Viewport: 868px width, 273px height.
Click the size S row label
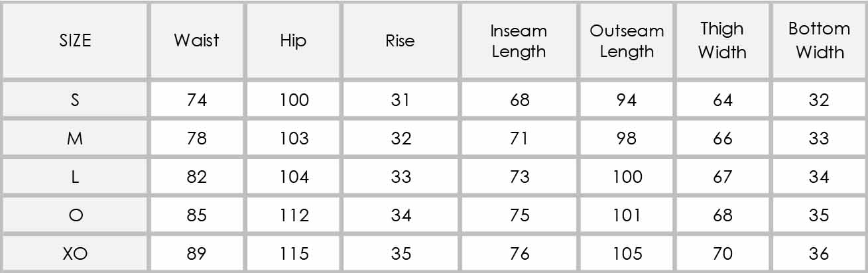tap(75, 100)
